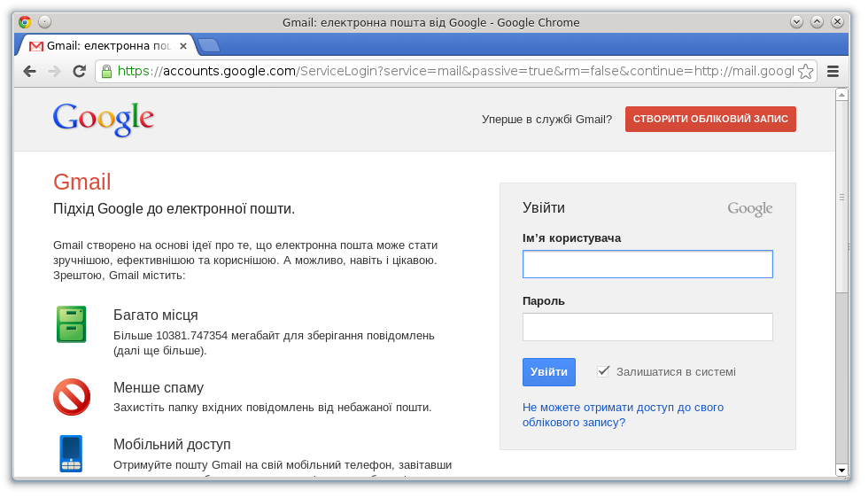Click the Менше спаму heading
The image size is (868, 498).
click(x=159, y=388)
